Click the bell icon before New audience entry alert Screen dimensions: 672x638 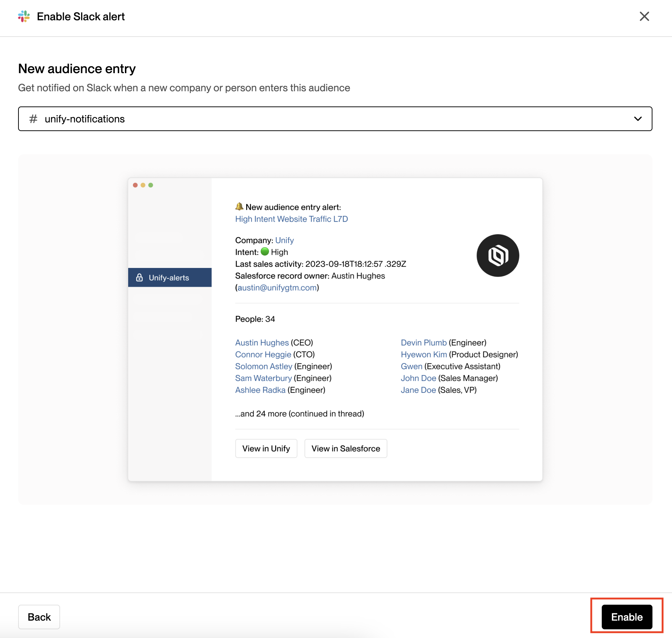[239, 207]
